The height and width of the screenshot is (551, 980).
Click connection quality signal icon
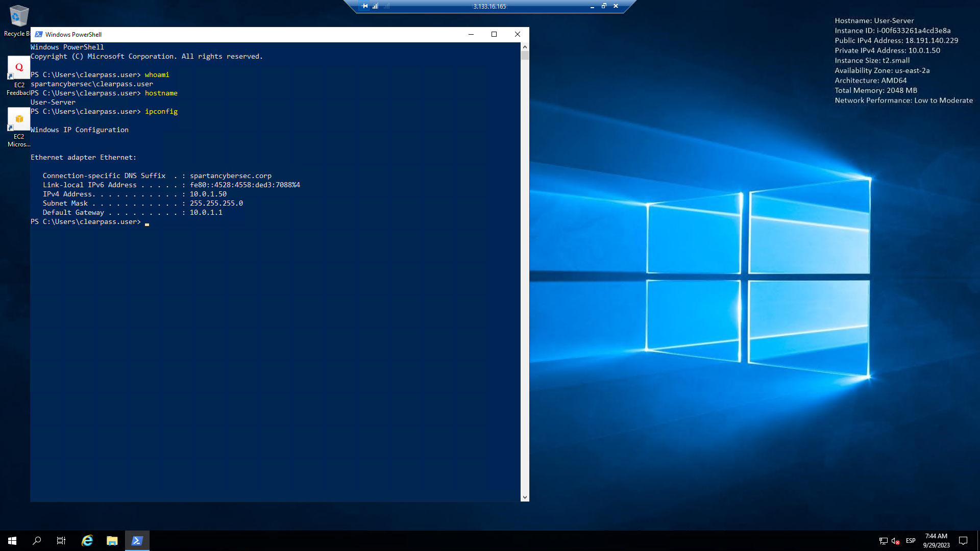pos(375,6)
